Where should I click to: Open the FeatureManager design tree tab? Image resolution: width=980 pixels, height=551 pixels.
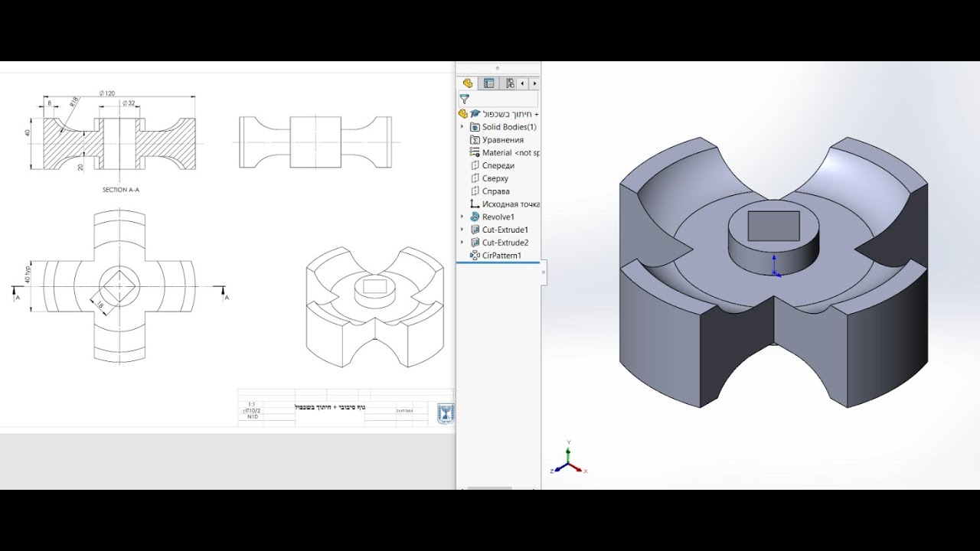tap(468, 83)
